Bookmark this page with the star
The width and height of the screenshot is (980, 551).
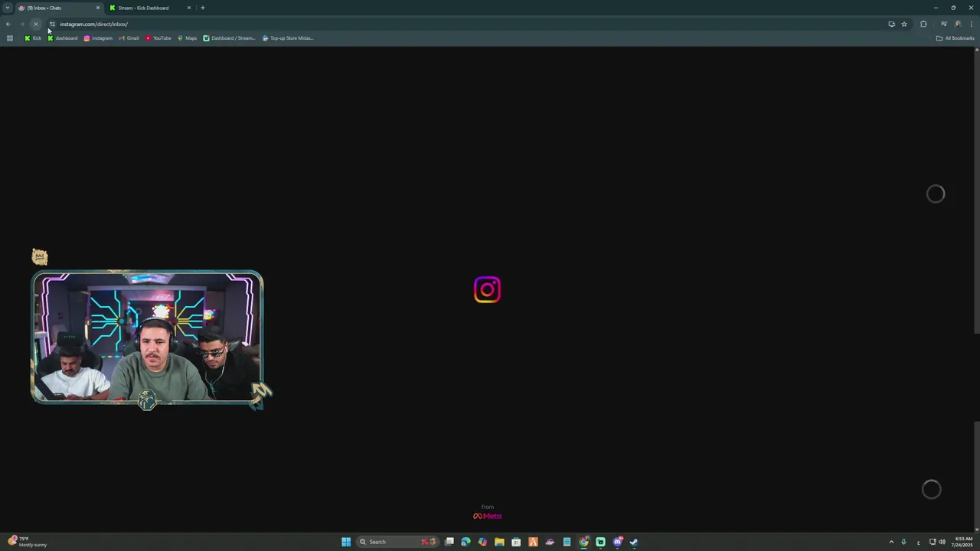coord(904,24)
